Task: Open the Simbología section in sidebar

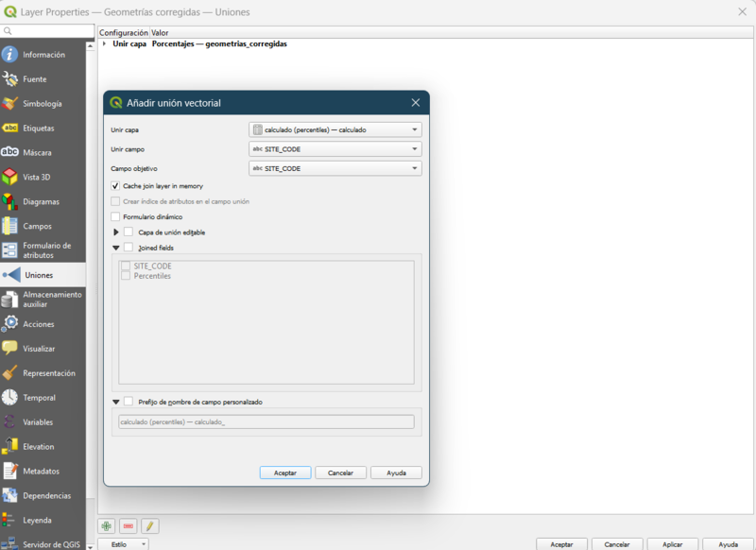Action: click(x=43, y=104)
